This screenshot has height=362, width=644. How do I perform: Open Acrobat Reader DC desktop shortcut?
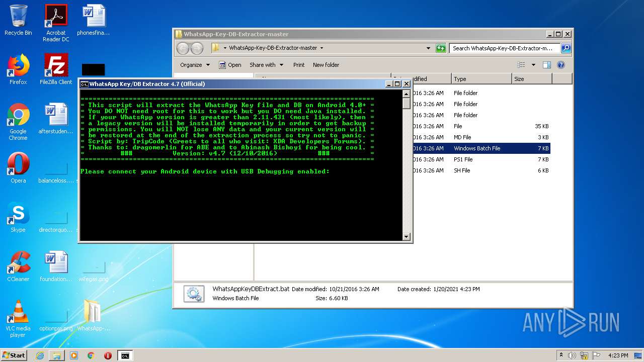(x=56, y=23)
